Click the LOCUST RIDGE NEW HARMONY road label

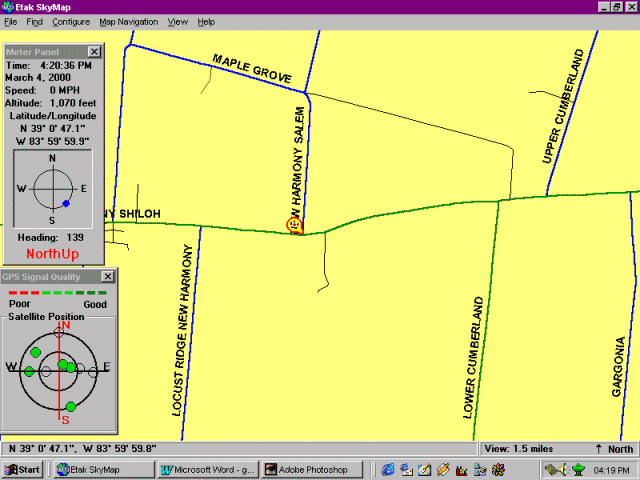(182, 330)
